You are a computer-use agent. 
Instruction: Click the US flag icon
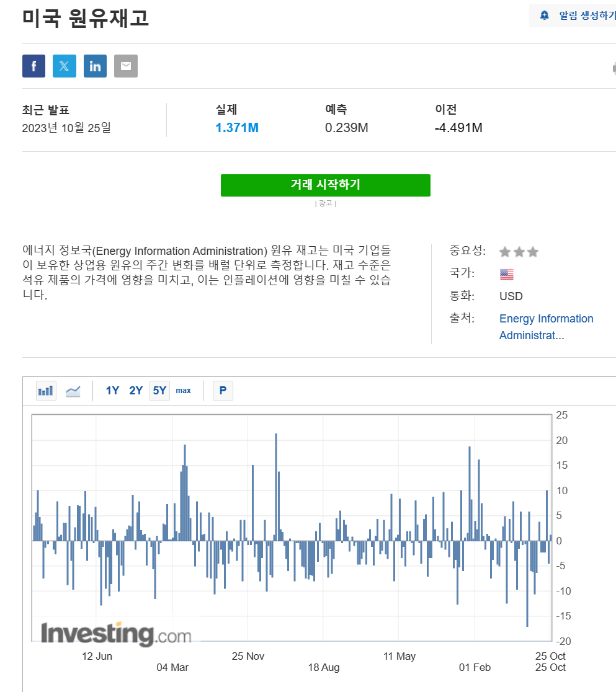(x=506, y=275)
